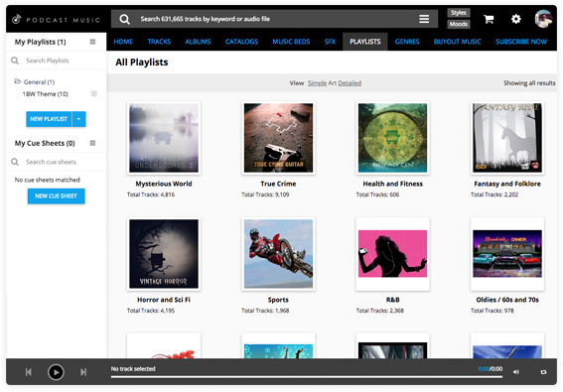Switch to Detailed view

point(350,83)
